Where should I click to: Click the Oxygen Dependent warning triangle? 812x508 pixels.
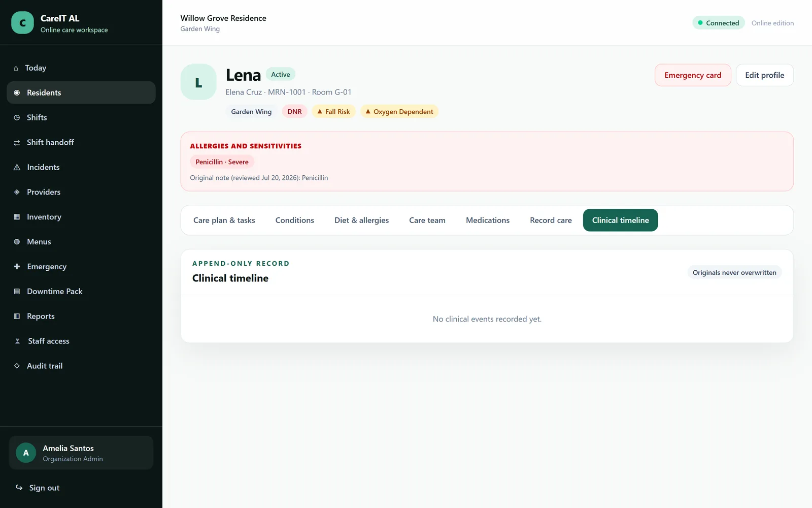point(368,111)
